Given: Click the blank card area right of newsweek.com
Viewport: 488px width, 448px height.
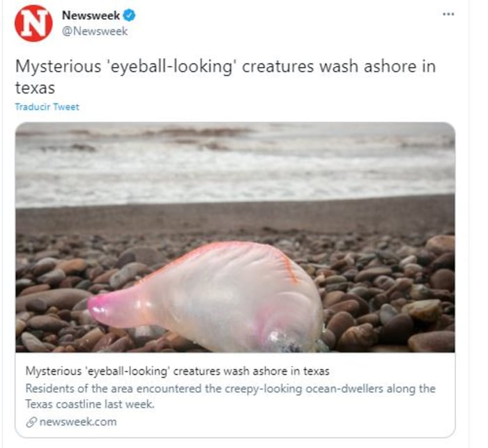Looking at the screenshot, I should tap(284, 422).
